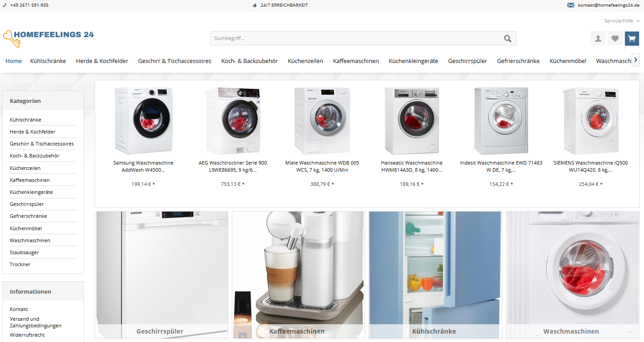Open Küchenzeilen in the top navigation
The width and height of the screenshot is (644, 342).
306,61
